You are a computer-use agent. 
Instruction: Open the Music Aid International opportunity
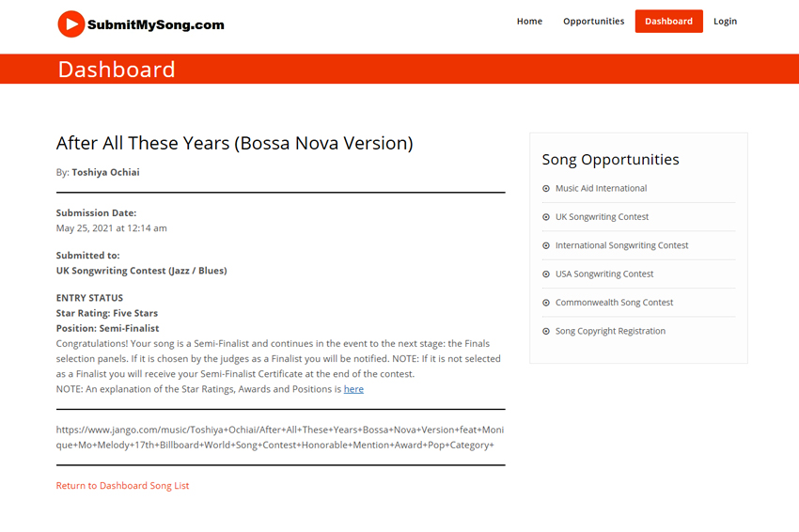click(601, 189)
